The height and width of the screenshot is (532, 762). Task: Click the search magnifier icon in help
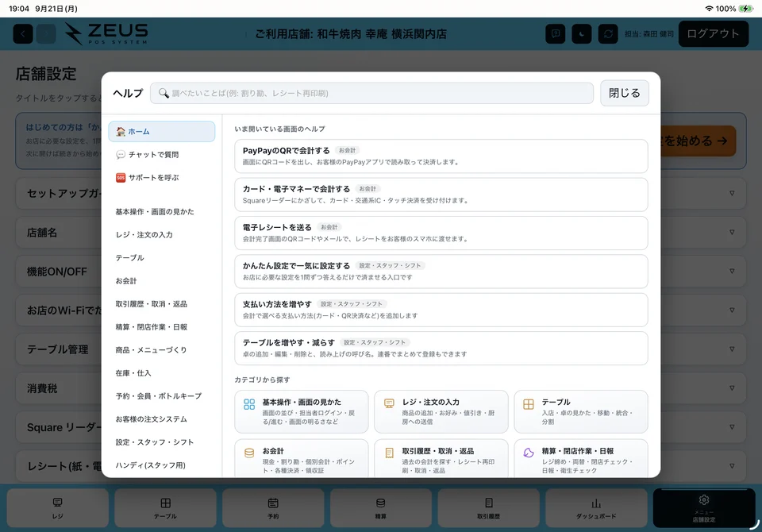pyautogui.click(x=164, y=93)
